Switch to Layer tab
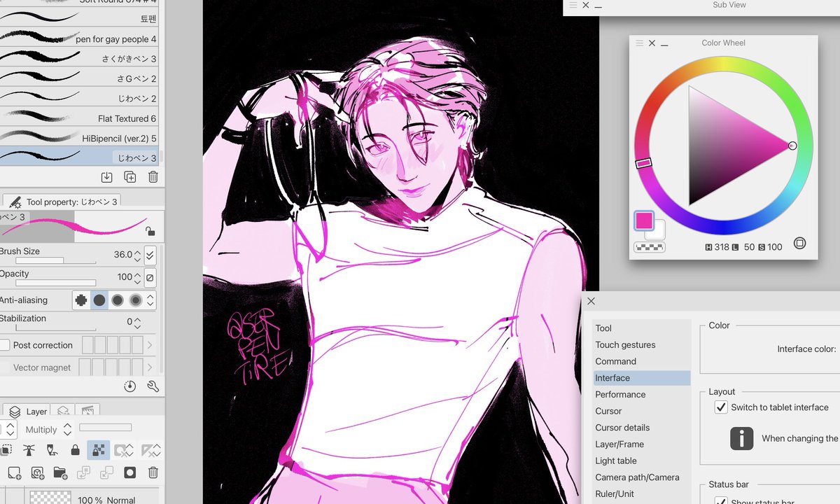Screen dimensions: 840x504 [x=28, y=412]
